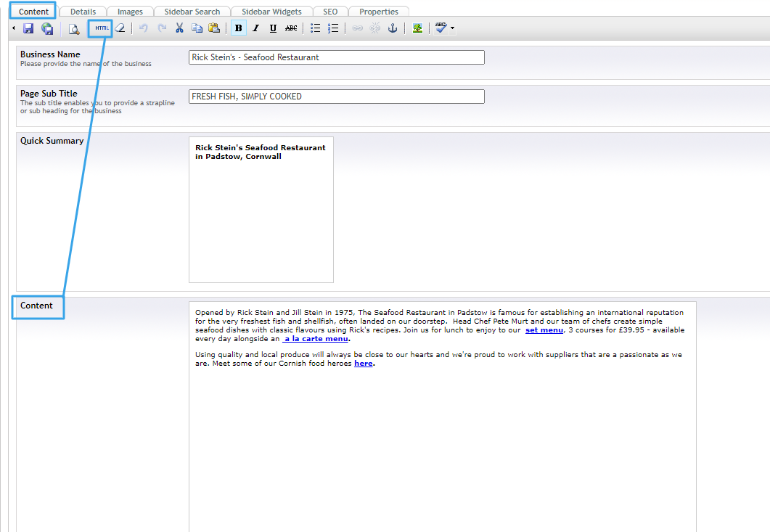
Task: Toggle Strikethrough formatting
Action: [x=291, y=28]
